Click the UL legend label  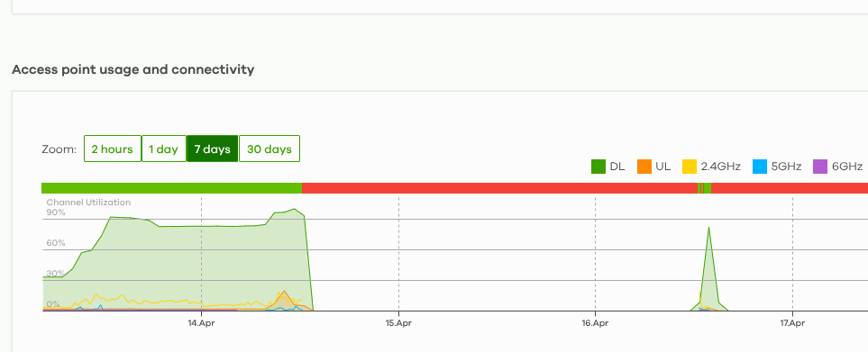click(x=663, y=167)
